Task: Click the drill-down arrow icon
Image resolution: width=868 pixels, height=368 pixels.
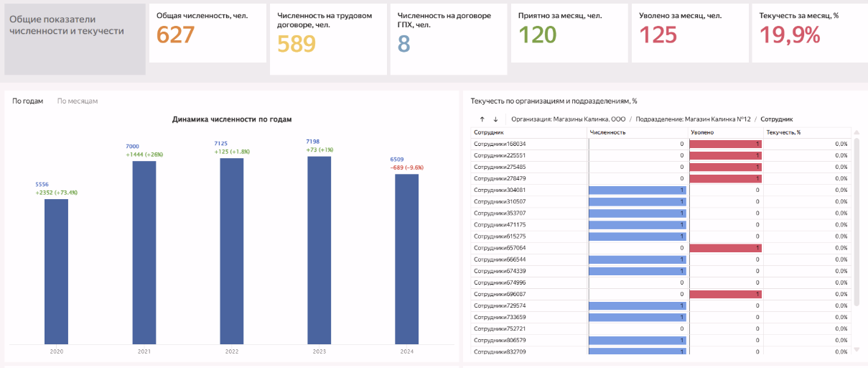Action: [x=495, y=119]
